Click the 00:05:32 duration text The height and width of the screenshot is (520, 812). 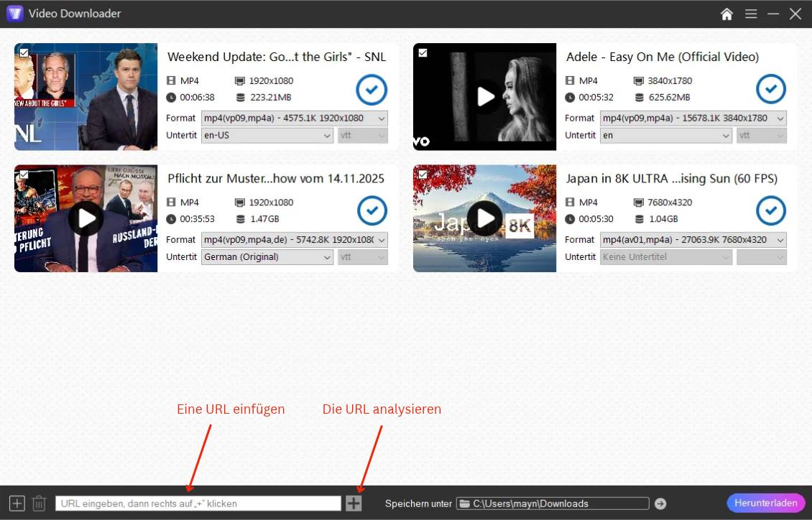[x=596, y=97]
